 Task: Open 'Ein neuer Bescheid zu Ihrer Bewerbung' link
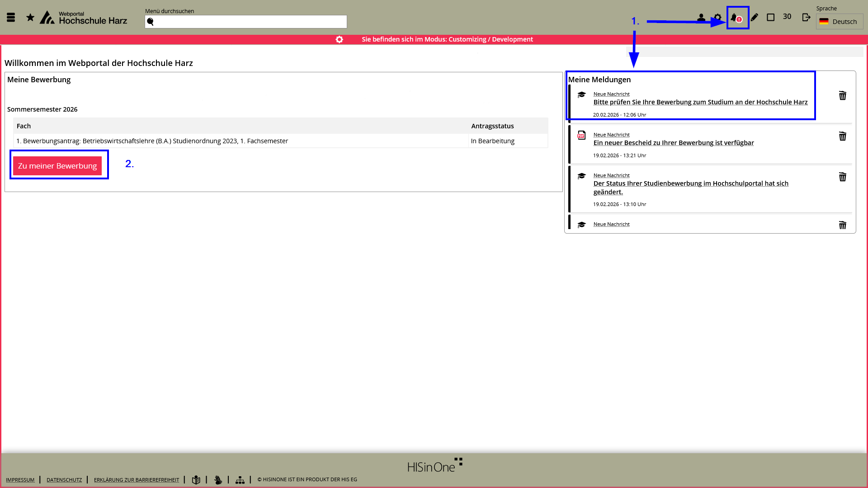pyautogui.click(x=673, y=143)
